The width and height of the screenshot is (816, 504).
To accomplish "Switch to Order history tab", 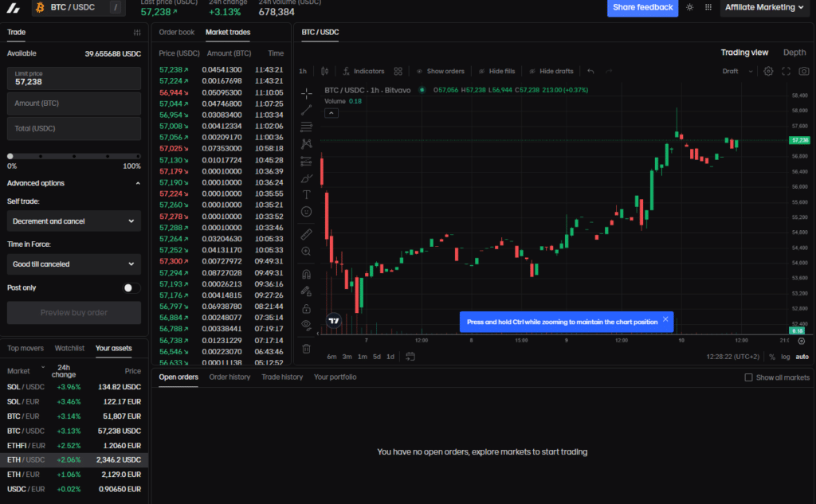I will pyautogui.click(x=229, y=377).
